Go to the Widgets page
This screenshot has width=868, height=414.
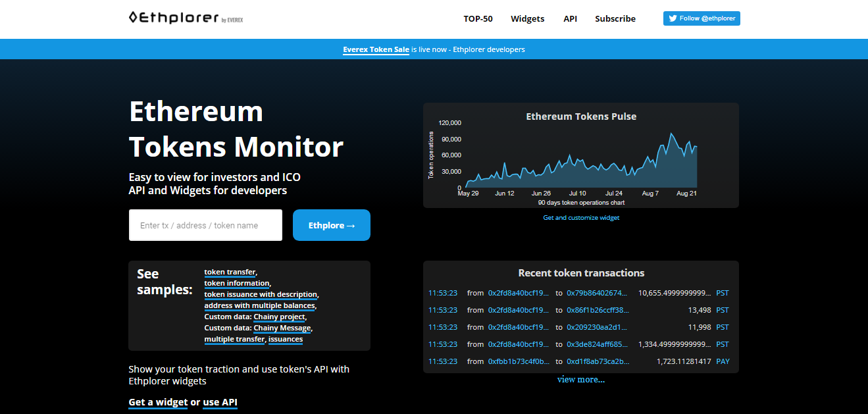528,19
